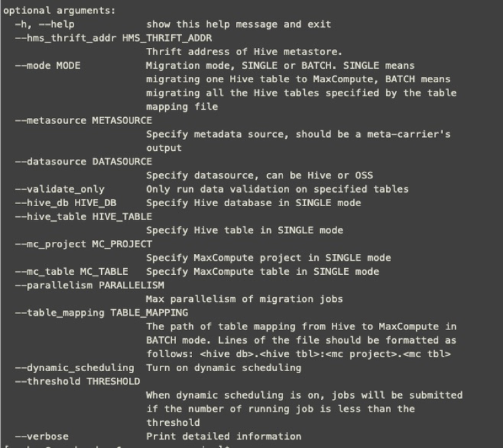503x448 pixels.
Task: Click the --metasource METASOURCE argument
Action: pyautogui.click(x=84, y=121)
